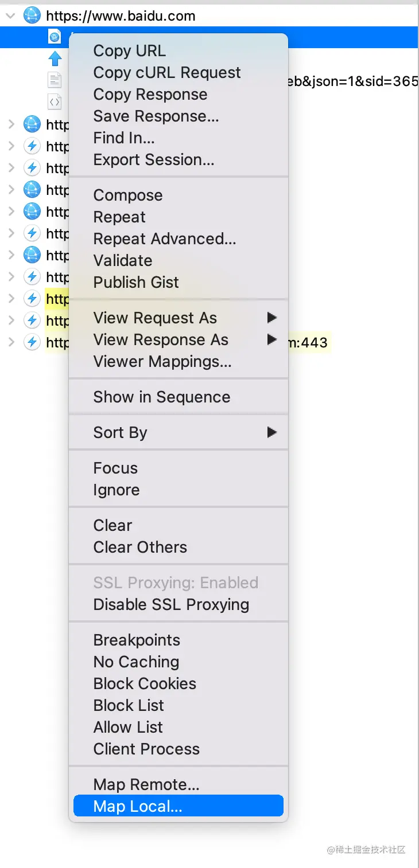The image size is (419, 868).
Task: Select Map Local... from context menu
Action: click(x=138, y=807)
